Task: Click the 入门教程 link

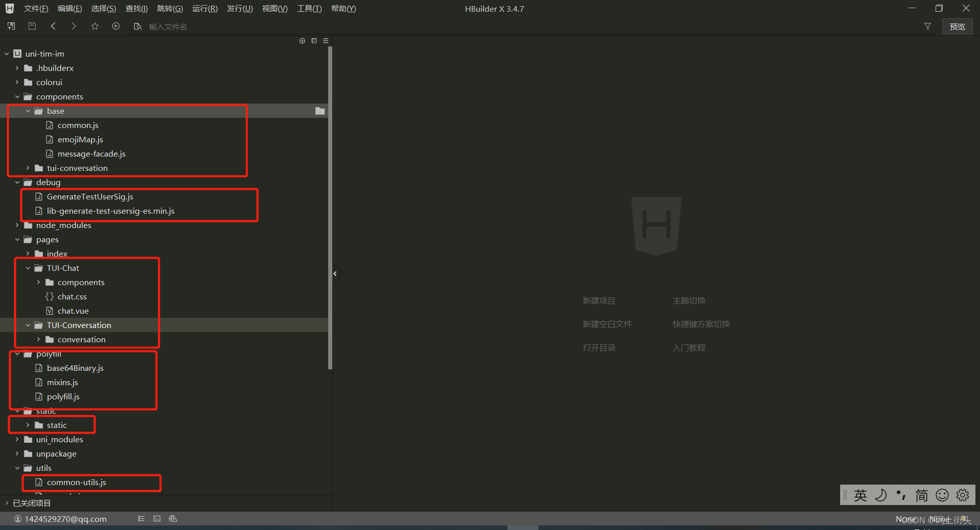Action: click(x=689, y=348)
